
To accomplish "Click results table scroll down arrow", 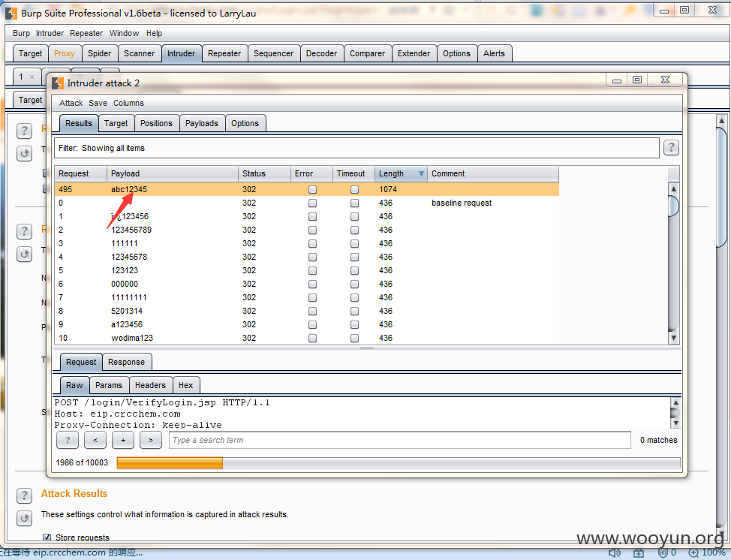I will point(673,338).
